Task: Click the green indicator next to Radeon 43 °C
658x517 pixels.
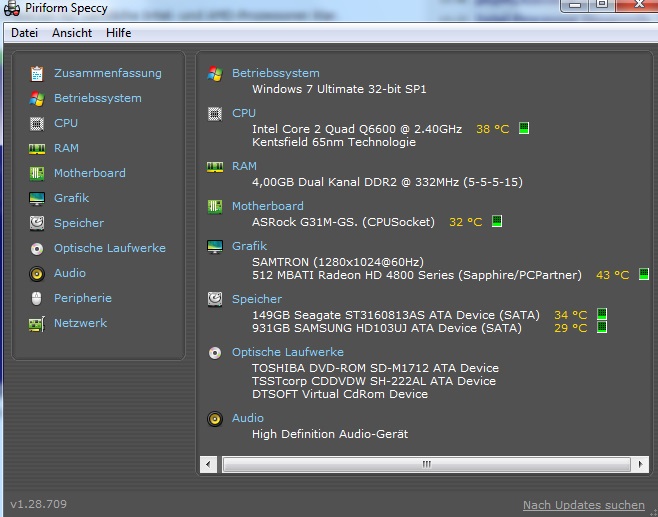Action: (x=643, y=274)
